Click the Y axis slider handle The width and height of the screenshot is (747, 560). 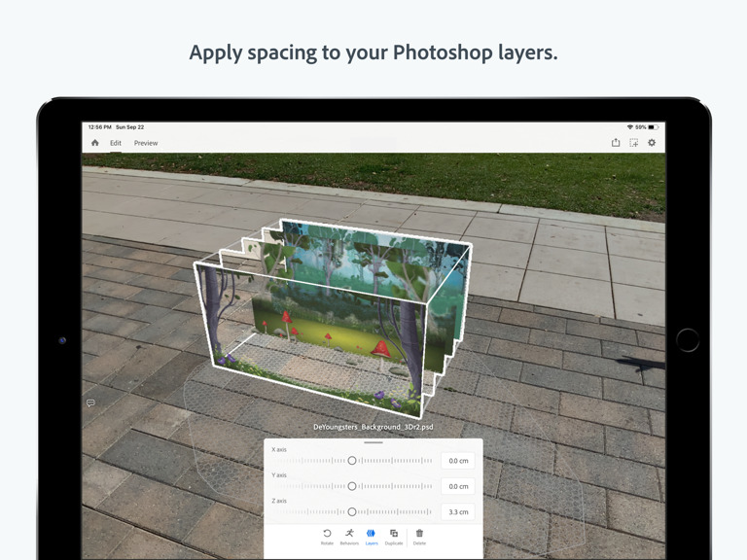(x=352, y=486)
